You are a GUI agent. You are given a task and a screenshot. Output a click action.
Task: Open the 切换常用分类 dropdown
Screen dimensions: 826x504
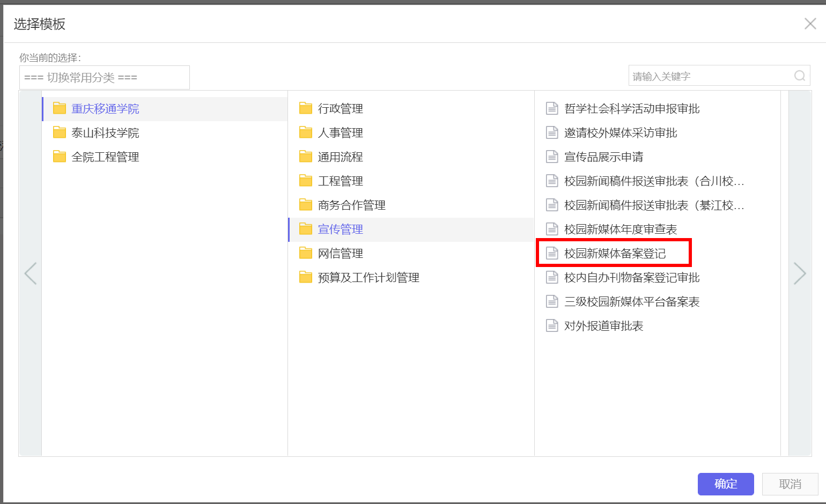105,78
